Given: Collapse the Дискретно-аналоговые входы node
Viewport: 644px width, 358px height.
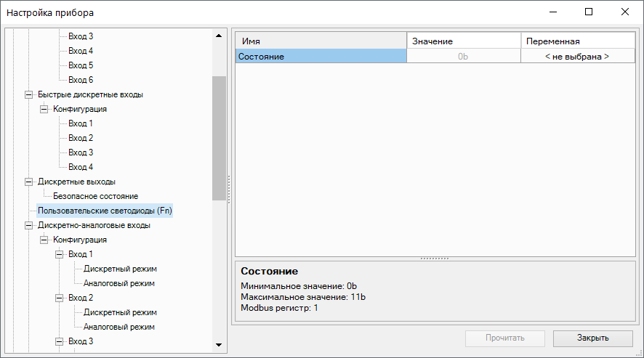Looking at the screenshot, I should (x=29, y=225).
